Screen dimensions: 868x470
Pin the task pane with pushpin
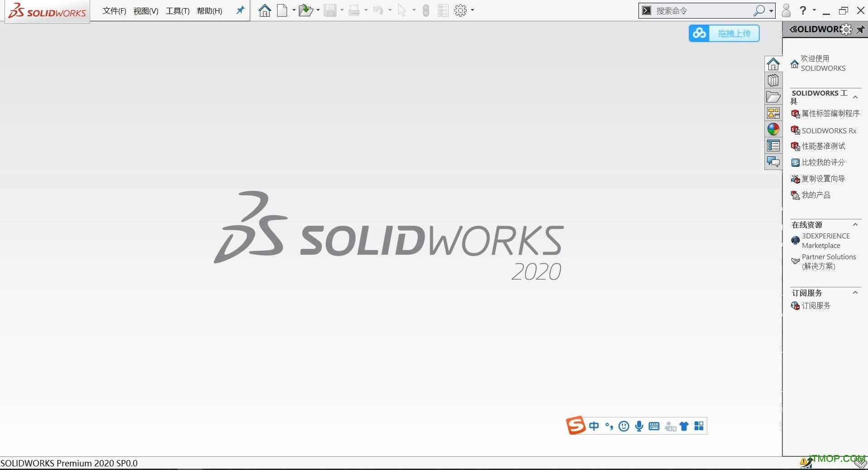[860, 29]
